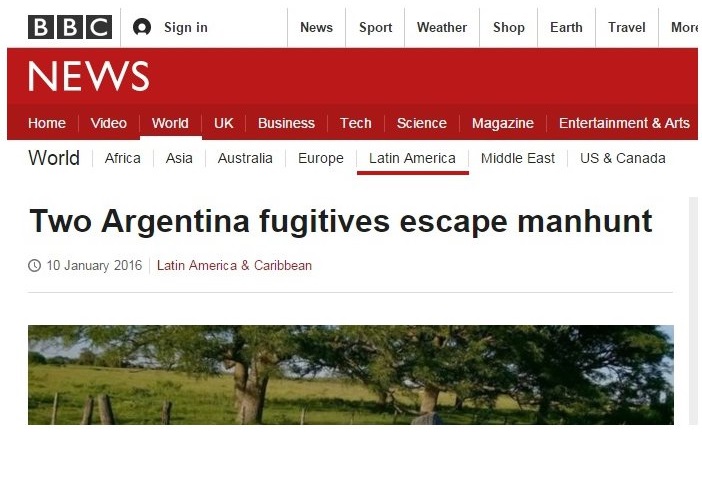
Task: Click the BBC logo
Action: point(70,27)
